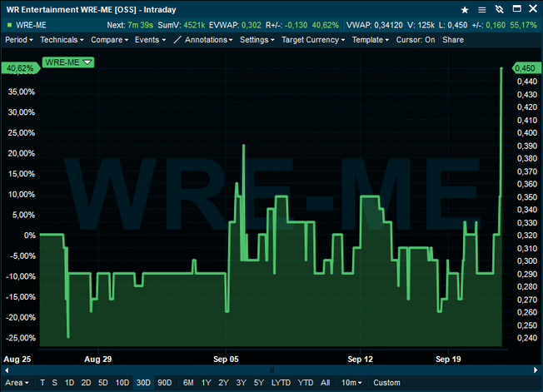Screen dimensions: 543x392
Task: Click the EVWAP: 0,302 value
Action: pyautogui.click(x=235, y=25)
